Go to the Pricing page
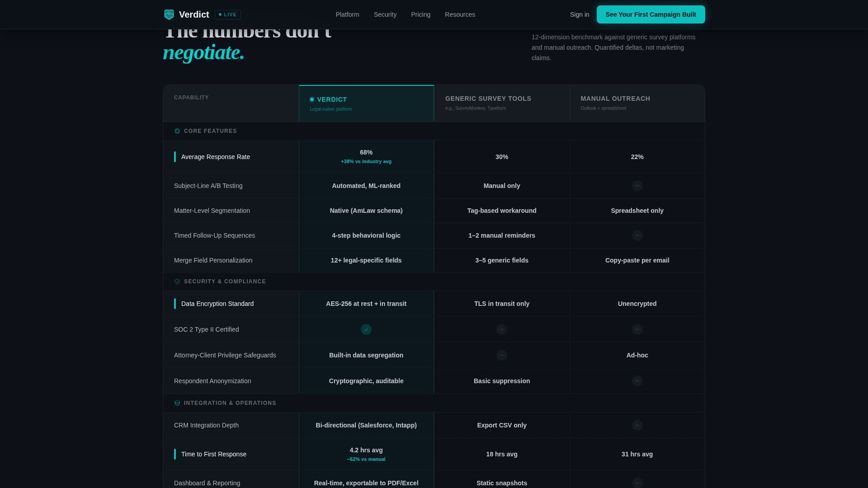The image size is (868, 488). click(x=420, y=14)
